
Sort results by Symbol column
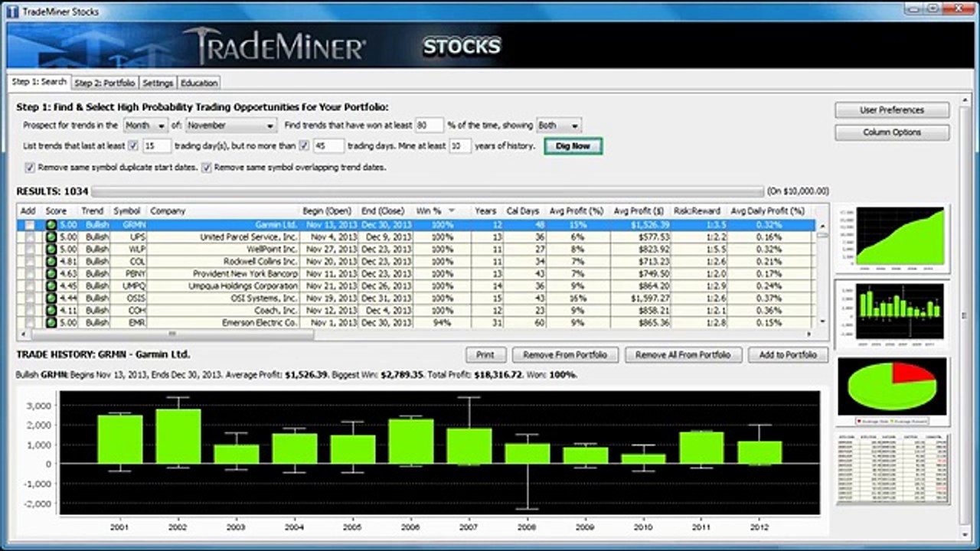coord(127,210)
